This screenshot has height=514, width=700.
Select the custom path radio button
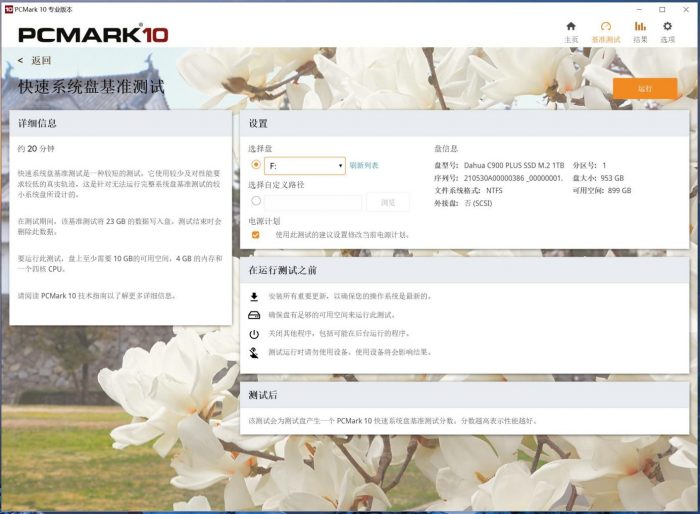click(257, 201)
